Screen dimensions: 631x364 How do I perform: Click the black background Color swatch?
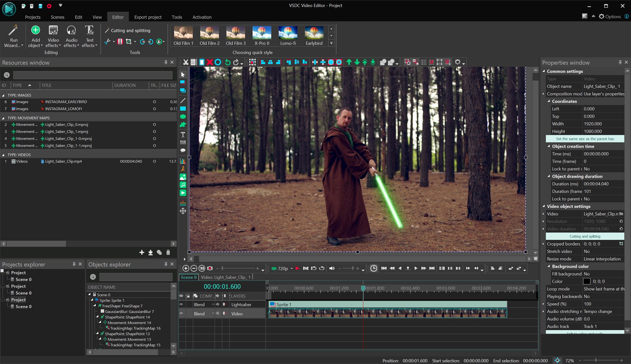point(587,281)
